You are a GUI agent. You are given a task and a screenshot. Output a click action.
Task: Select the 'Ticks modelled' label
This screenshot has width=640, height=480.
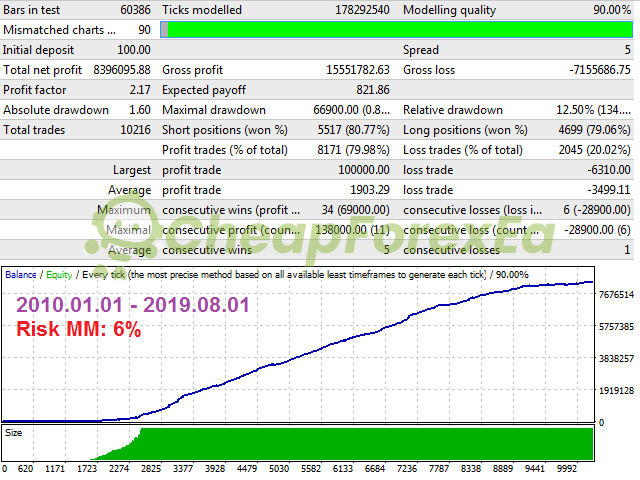(202, 10)
